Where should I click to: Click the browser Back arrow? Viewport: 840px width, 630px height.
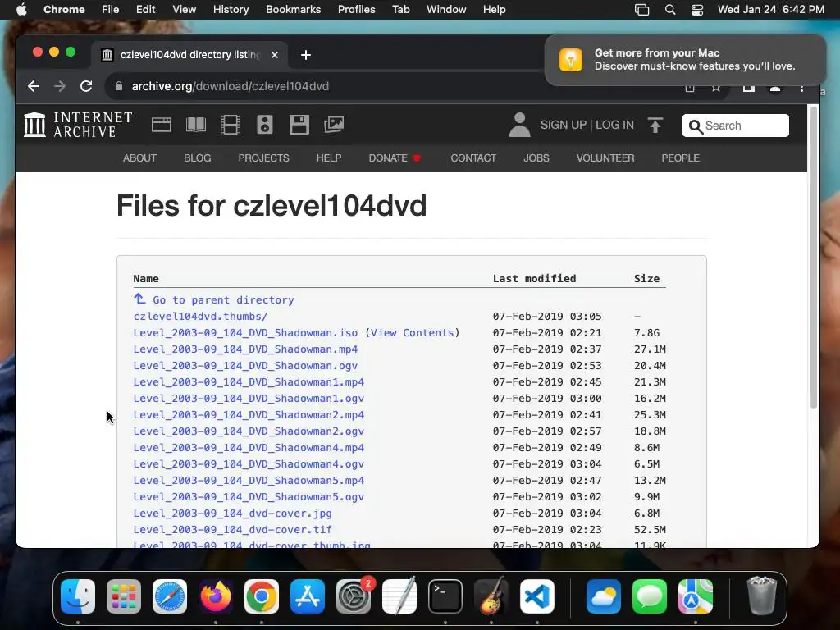coord(33,86)
